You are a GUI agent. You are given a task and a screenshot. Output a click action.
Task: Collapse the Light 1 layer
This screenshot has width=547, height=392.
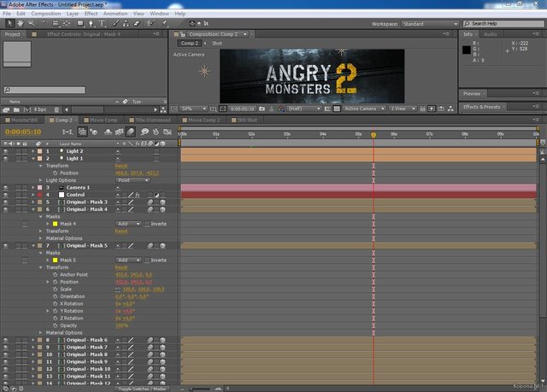coord(33,159)
